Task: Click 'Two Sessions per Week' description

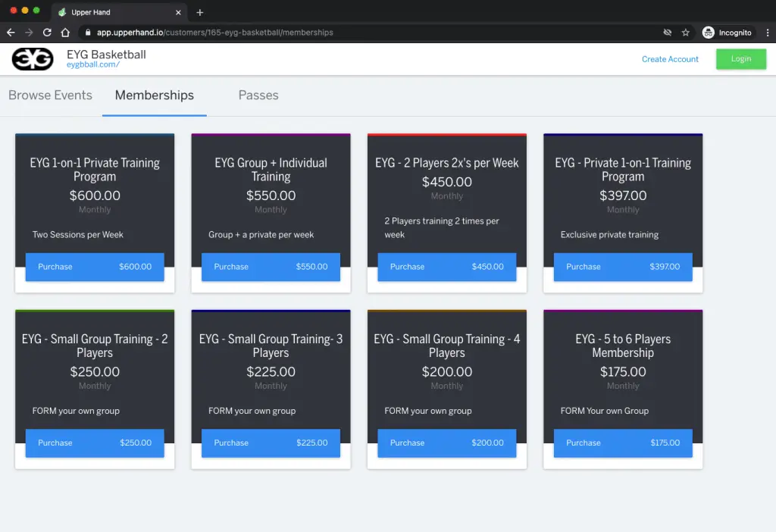Action: click(78, 235)
